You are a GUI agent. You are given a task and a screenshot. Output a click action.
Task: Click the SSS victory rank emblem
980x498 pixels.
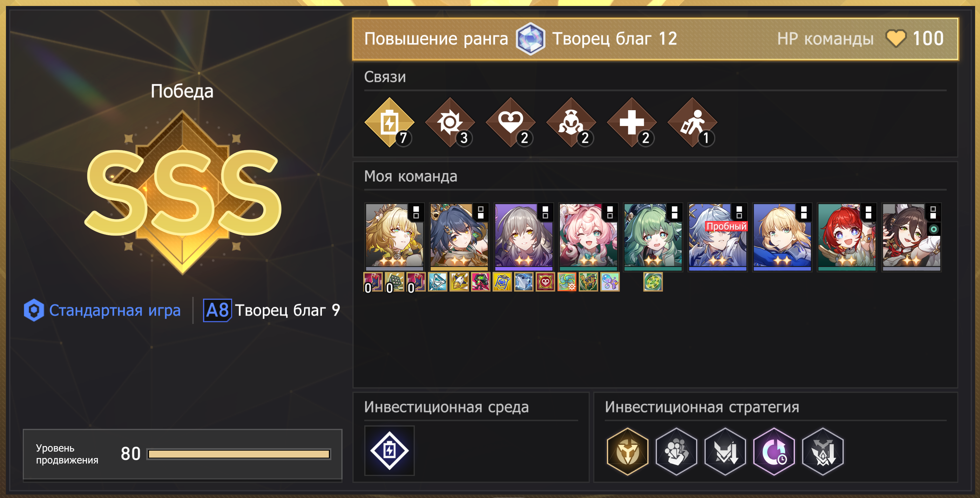(x=183, y=192)
